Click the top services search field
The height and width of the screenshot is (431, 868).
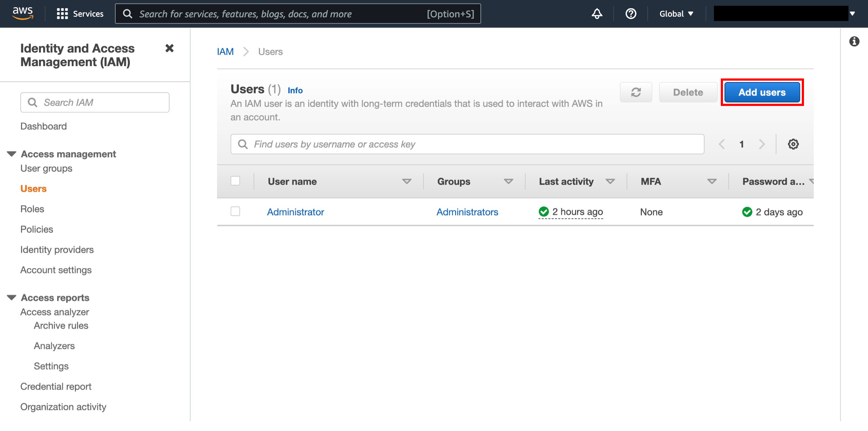(x=298, y=14)
